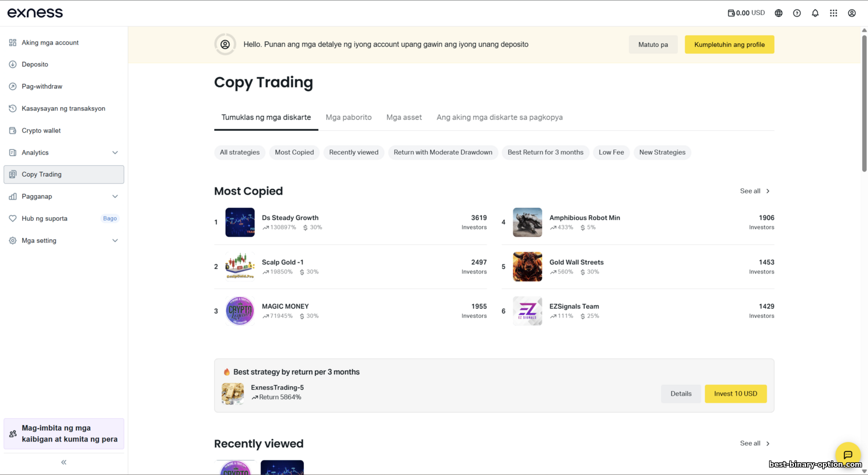Switch to the Mga asset tab
This screenshot has width=868, height=475.
[404, 118]
